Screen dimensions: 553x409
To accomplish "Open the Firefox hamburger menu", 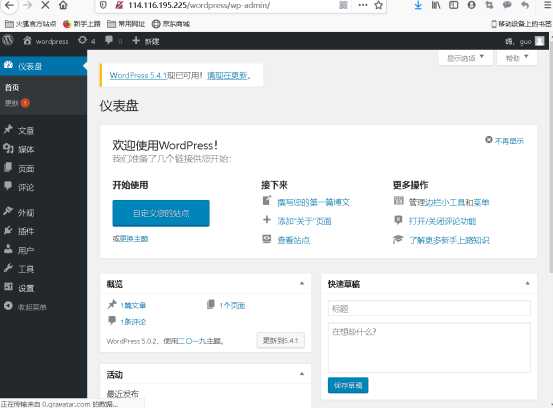I will (x=547, y=5).
